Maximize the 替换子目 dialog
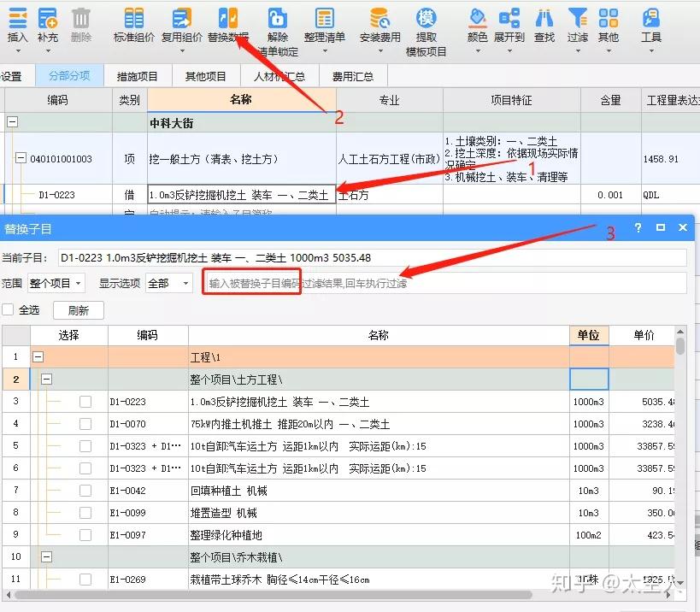Image resolution: width=700 pixels, height=612 pixels. (661, 227)
